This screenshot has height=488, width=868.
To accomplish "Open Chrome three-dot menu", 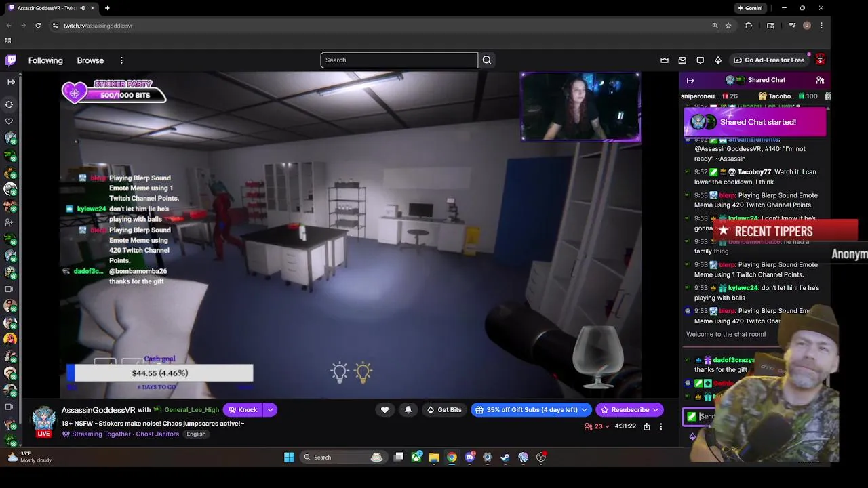I will pos(821,26).
